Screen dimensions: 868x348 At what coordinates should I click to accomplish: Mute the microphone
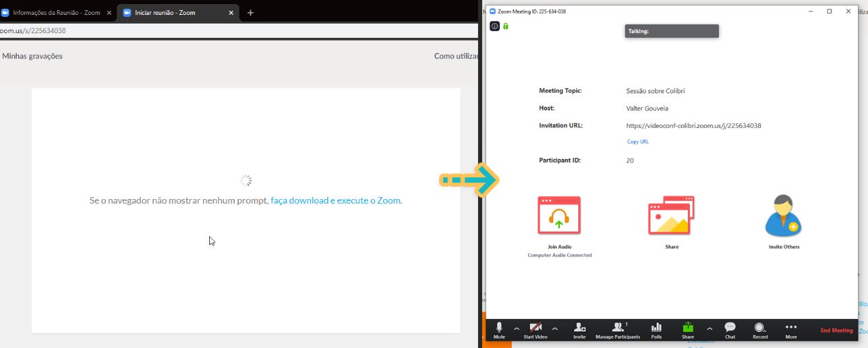[x=499, y=329]
